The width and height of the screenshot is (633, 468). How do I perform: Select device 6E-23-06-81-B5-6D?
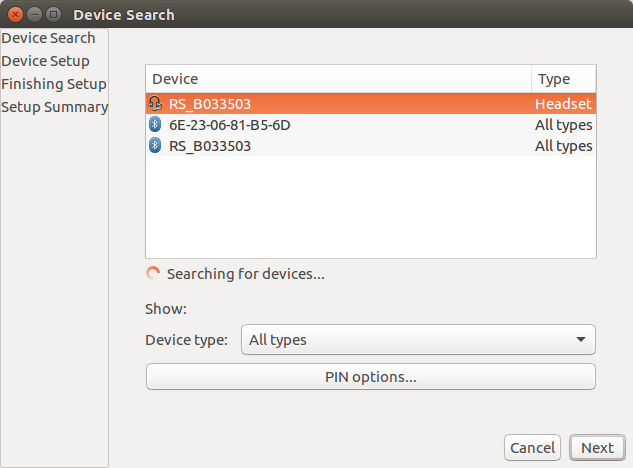371,125
